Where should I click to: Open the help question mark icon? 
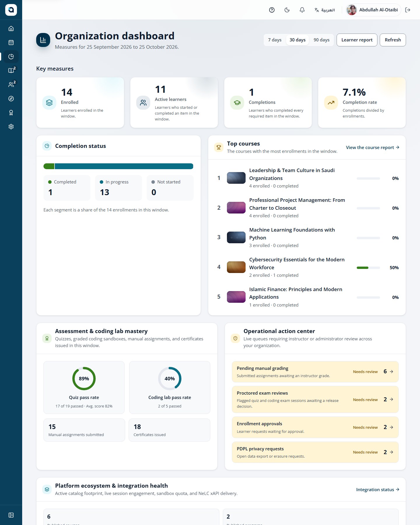point(272,10)
